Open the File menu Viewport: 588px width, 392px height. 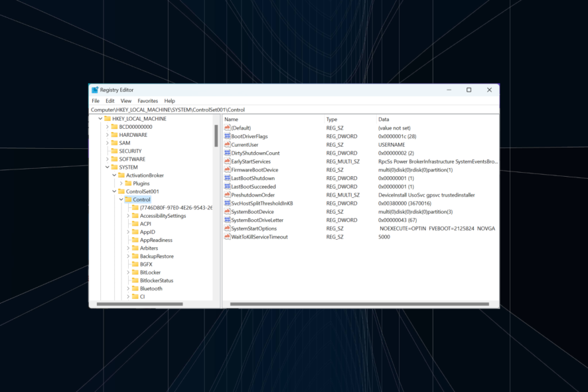(x=96, y=100)
